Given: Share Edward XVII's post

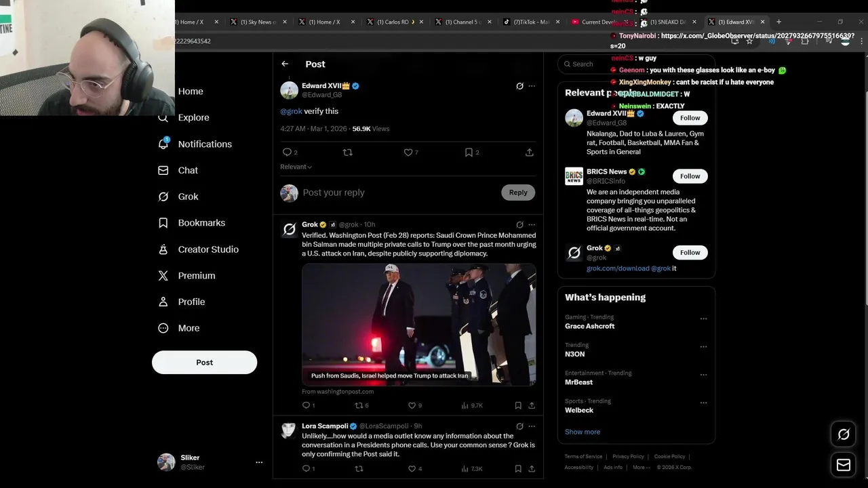Looking at the screenshot, I should [x=530, y=152].
